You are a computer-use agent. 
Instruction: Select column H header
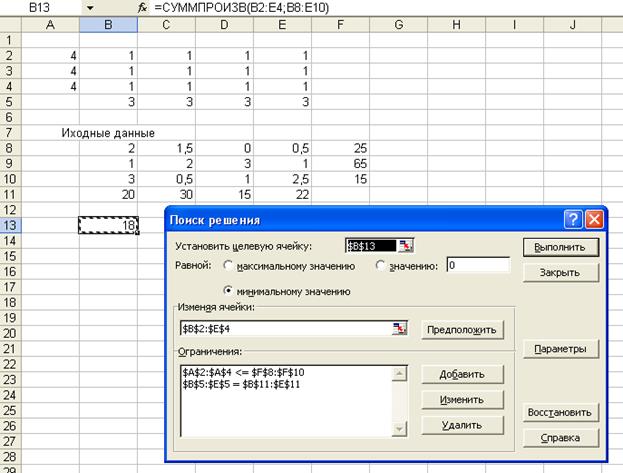pos(457,25)
